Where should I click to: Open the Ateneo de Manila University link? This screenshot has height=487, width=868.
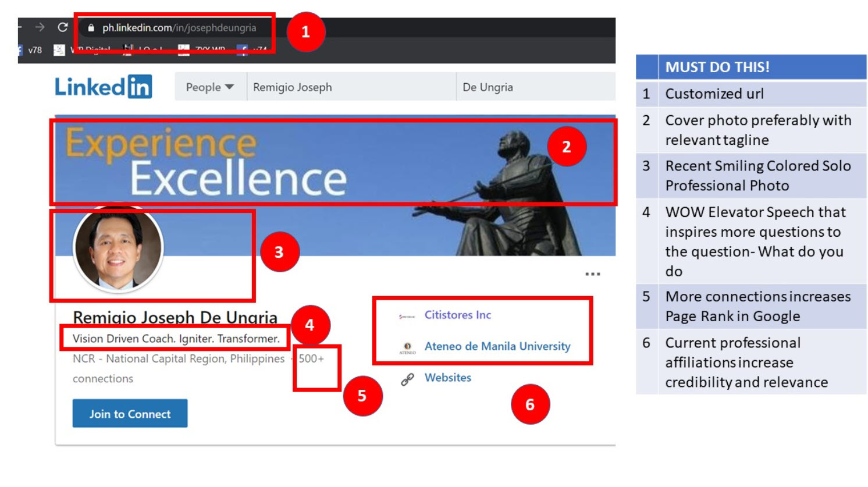[x=497, y=346]
